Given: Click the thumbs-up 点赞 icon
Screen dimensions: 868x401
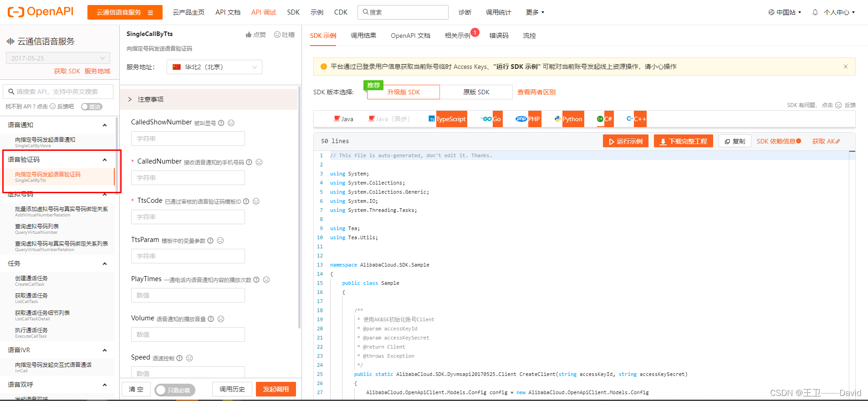Looking at the screenshot, I should pyautogui.click(x=249, y=35).
